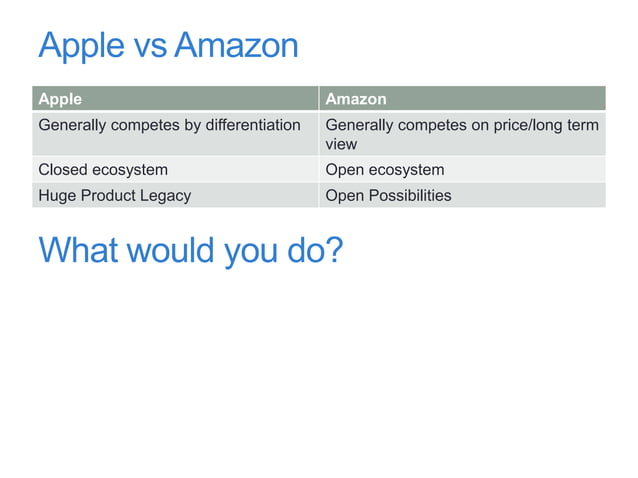Screen dimensions: 638x478
Task: Click the word "Legacy" in the table
Action: (165, 195)
